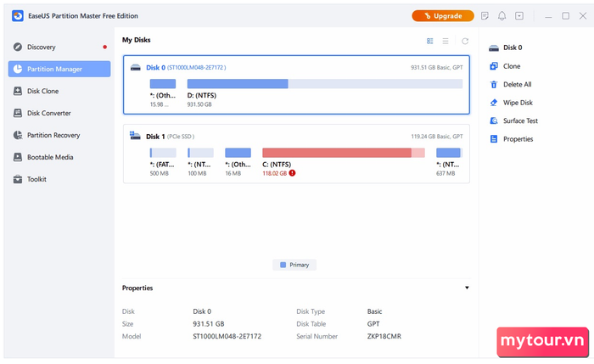Viewport: 594px width, 364px height.
Task: Click the 931.51 GB size value
Action: pyautogui.click(x=209, y=324)
